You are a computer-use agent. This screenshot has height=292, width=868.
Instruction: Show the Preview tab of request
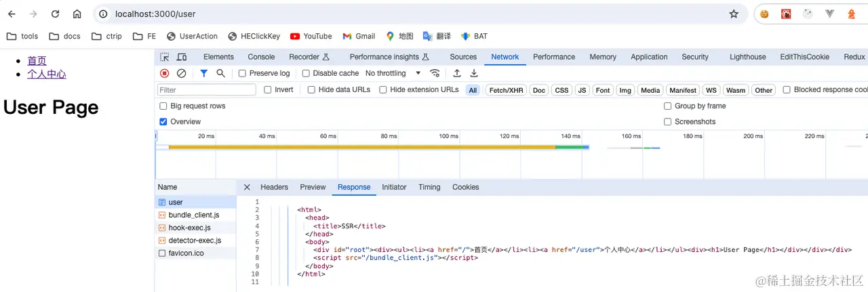313,187
